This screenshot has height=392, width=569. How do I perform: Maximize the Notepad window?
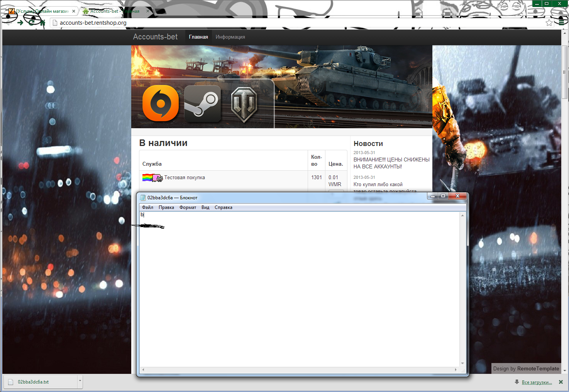coord(443,196)
